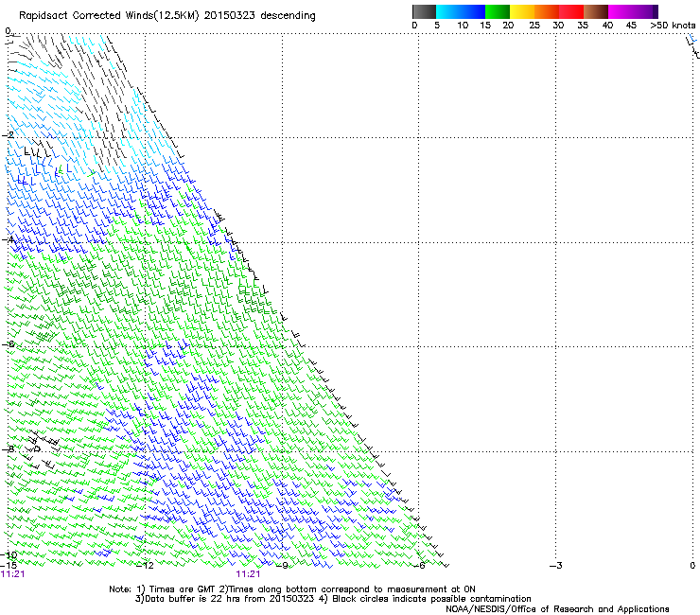Click the "-12" longitude label on bottom axis
700x615 pixels.
(145, 566)
